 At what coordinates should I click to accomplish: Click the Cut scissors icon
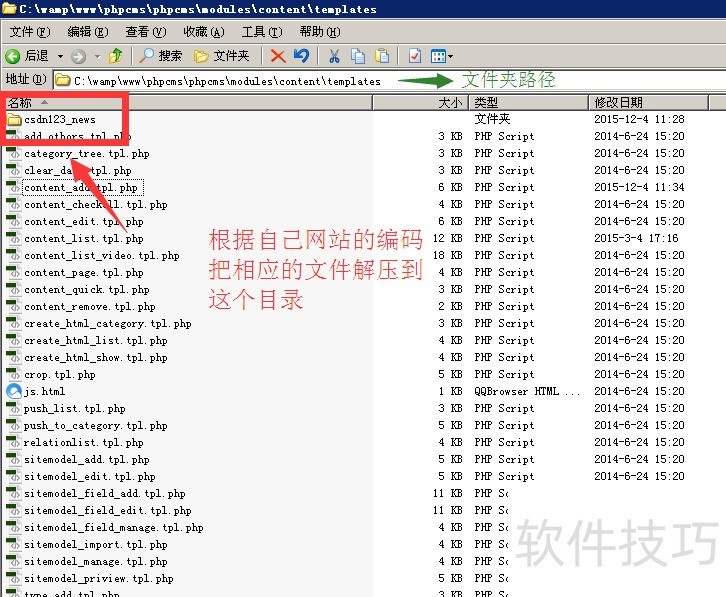(334, 56)
